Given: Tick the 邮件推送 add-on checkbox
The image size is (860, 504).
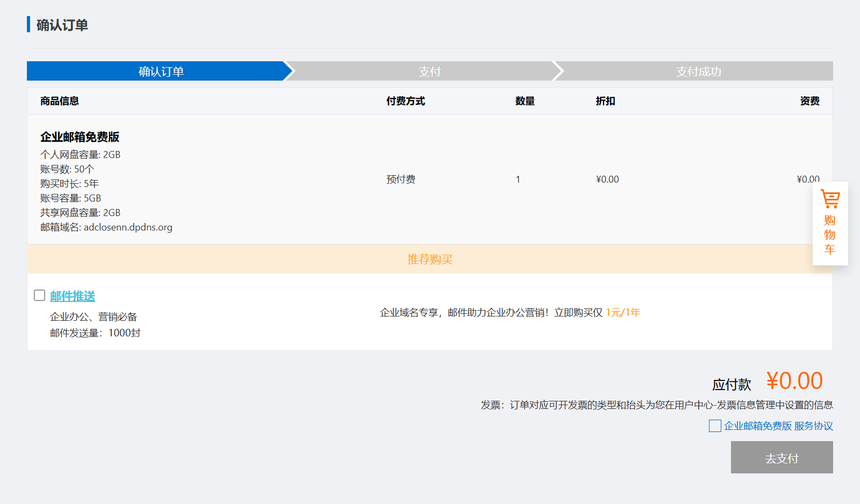Looking at the screenshot, I should [x=39, y=296].
